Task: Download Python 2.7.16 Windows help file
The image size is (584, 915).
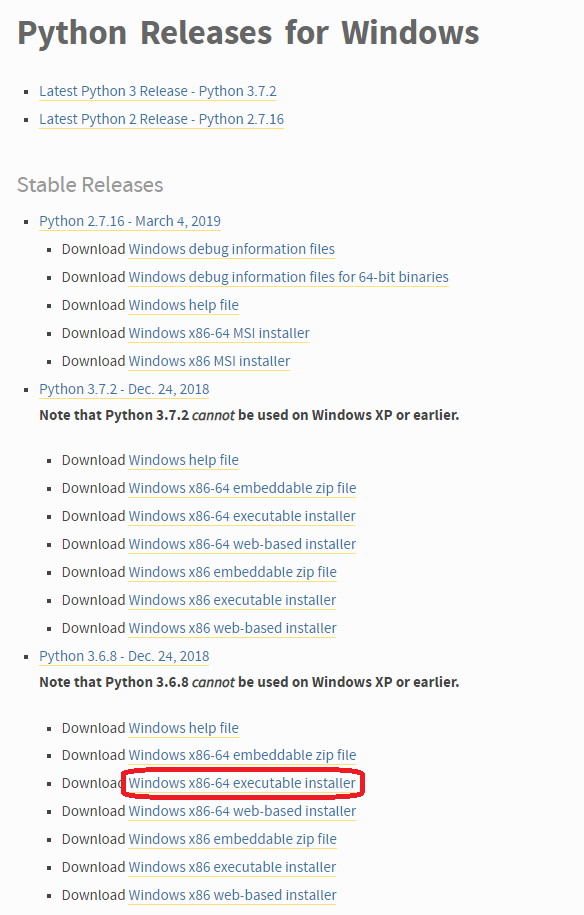Action: [x=183, y=306]
